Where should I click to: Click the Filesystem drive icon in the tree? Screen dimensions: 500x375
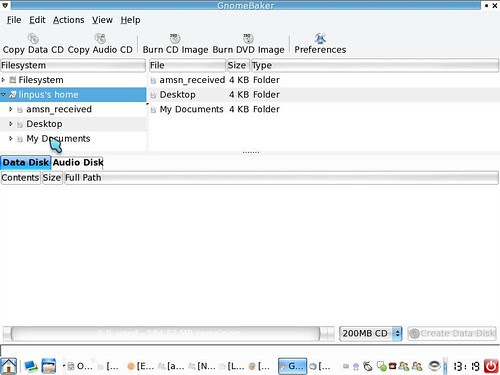click(x=13, y=80)
